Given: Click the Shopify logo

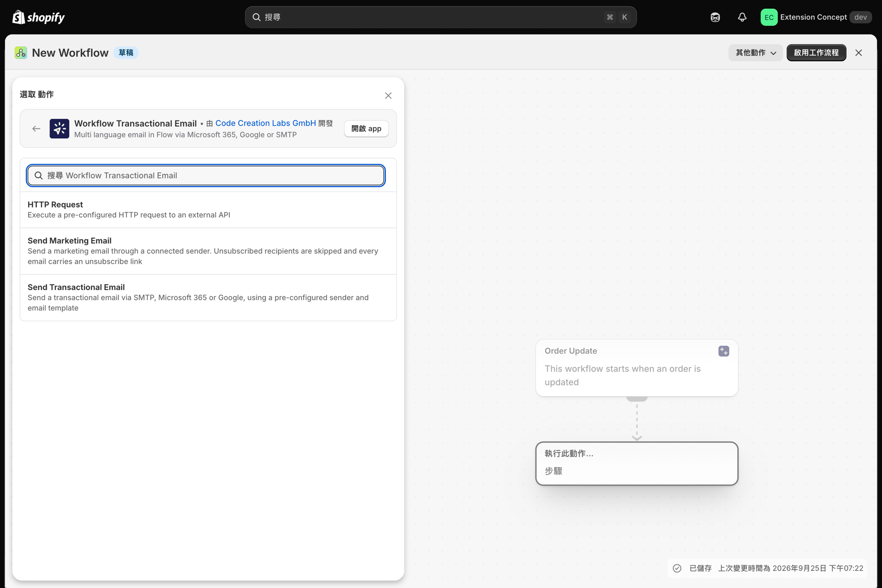Looking at the screenshot, I should [38, 17].
